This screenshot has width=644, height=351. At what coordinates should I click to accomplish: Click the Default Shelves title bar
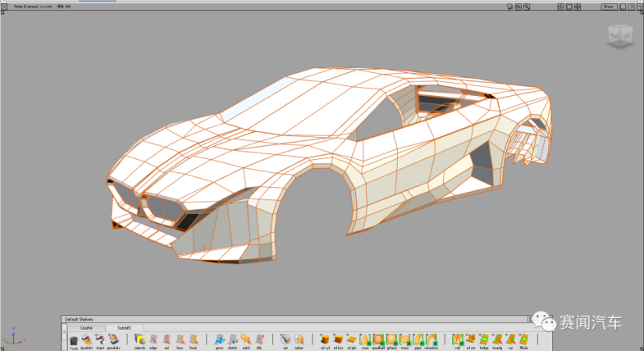click(x=79, y=319)
